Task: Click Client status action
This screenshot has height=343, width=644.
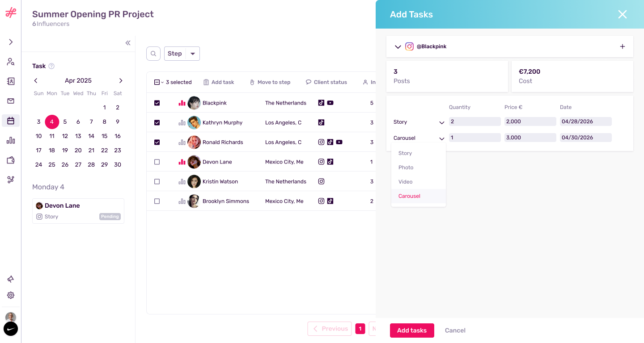Action: pyautogui.click(x=326, y=82)
